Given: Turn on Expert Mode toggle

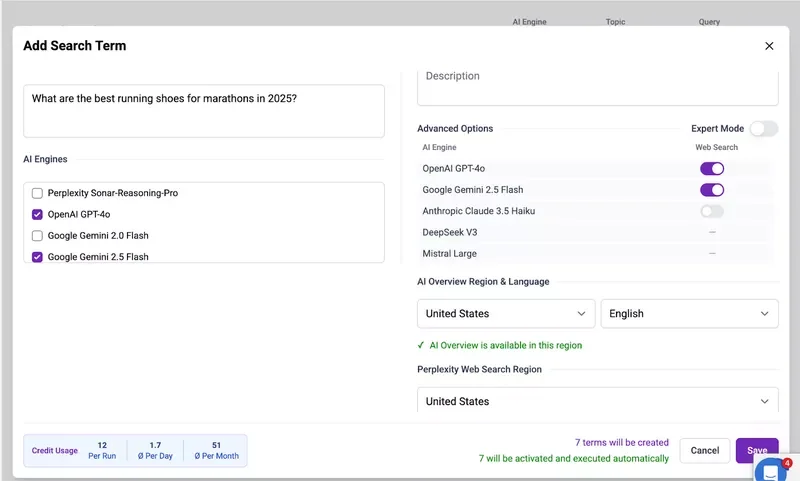Looking at the screenshot, I should 762,128.
